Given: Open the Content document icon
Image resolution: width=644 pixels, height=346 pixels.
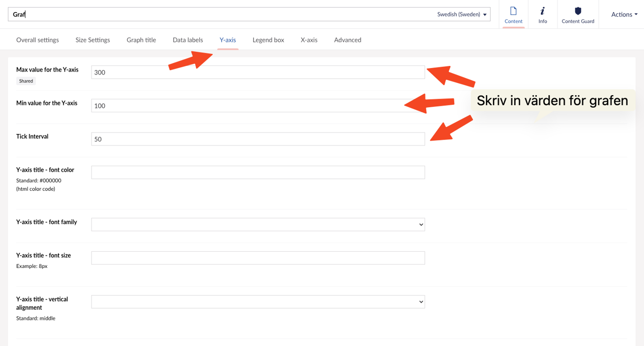Looking at the screenshot, I should [x=513, y=15].
